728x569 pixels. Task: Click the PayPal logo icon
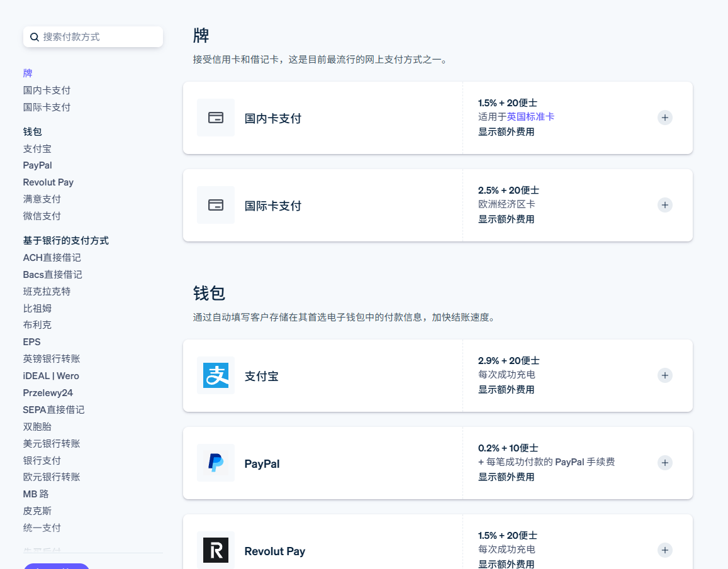tap(215, 463)
